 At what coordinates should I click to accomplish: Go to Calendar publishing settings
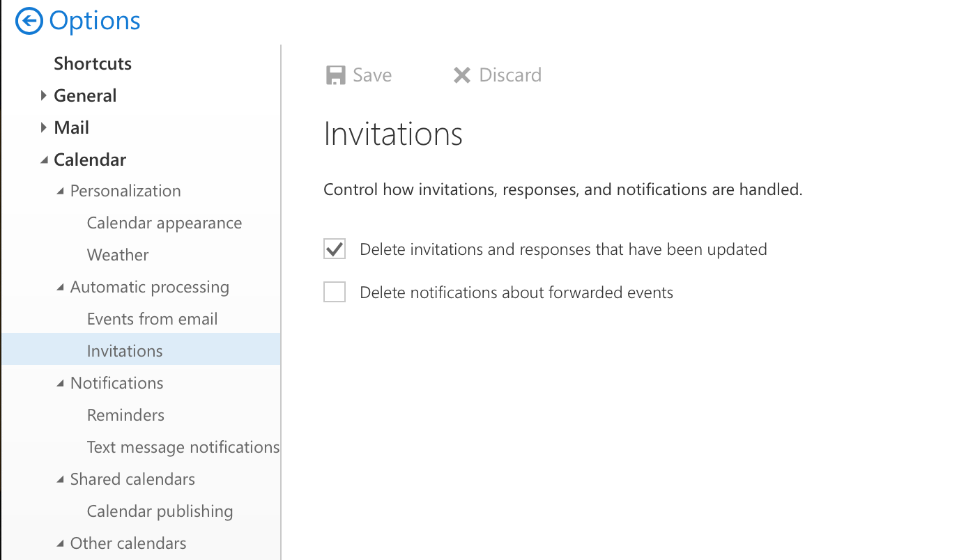[160, 511]
